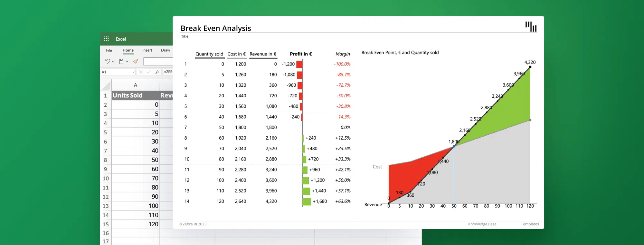
Task: Select the Format Painter brush icon
Action: pyautogui.click(x=136, y=61)
